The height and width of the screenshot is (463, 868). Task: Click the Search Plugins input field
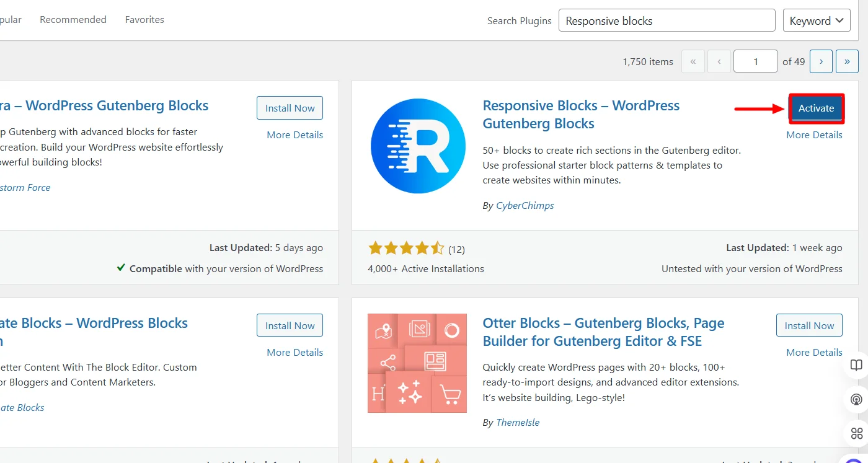(667, 20)
